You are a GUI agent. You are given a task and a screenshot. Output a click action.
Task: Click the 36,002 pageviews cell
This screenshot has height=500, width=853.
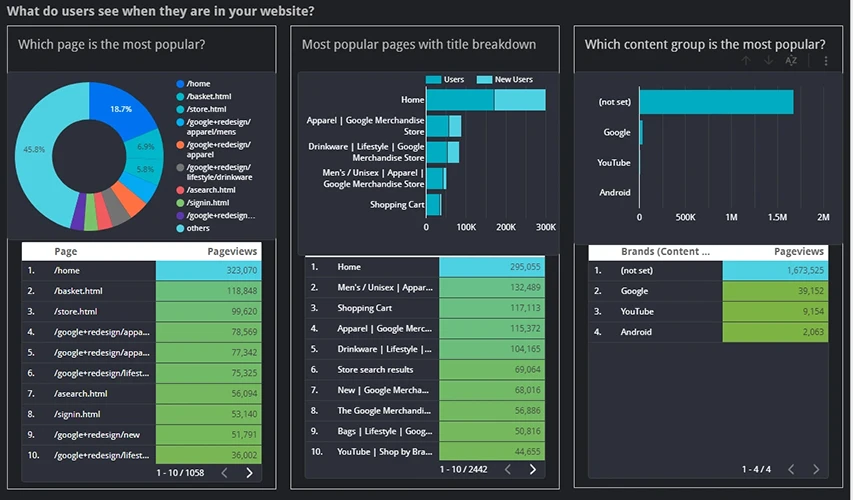click(x=209, y=455)
